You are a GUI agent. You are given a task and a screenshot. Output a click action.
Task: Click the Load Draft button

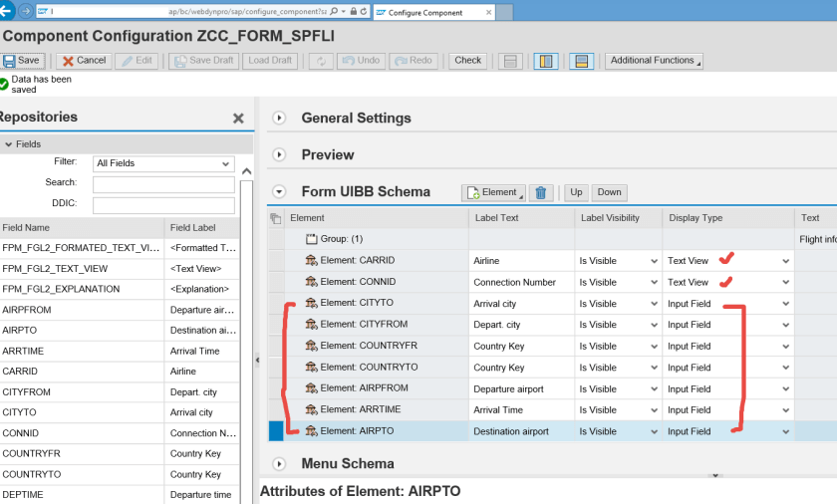tap(270, 61)
